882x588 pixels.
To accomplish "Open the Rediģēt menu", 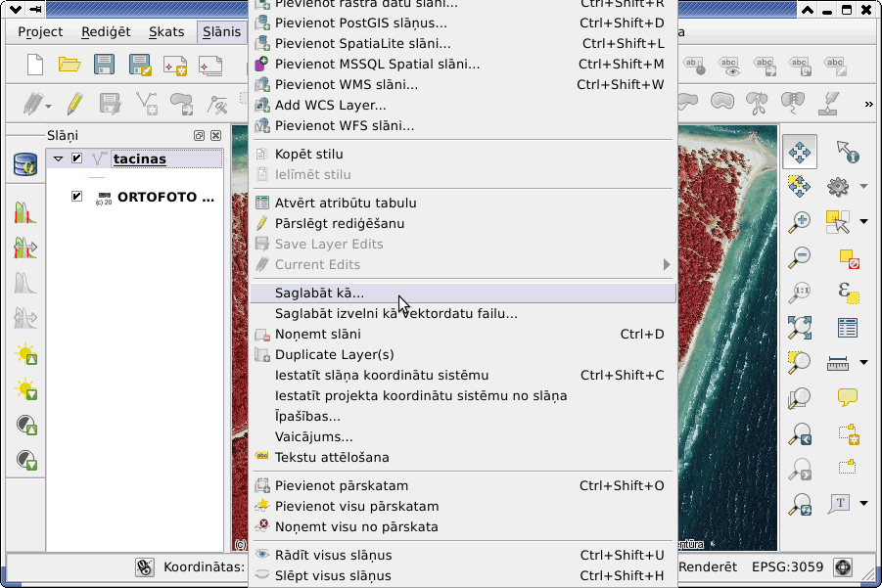I will point(106,32).
